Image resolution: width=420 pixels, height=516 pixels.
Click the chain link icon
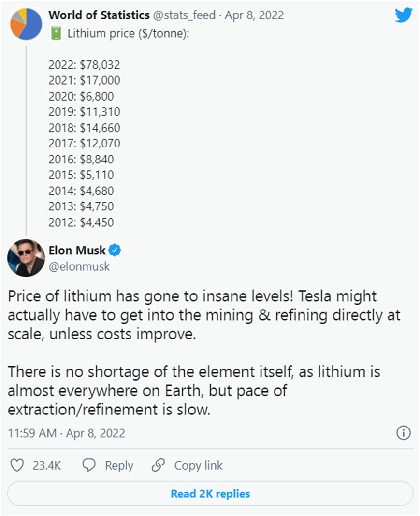click(158, 465)
